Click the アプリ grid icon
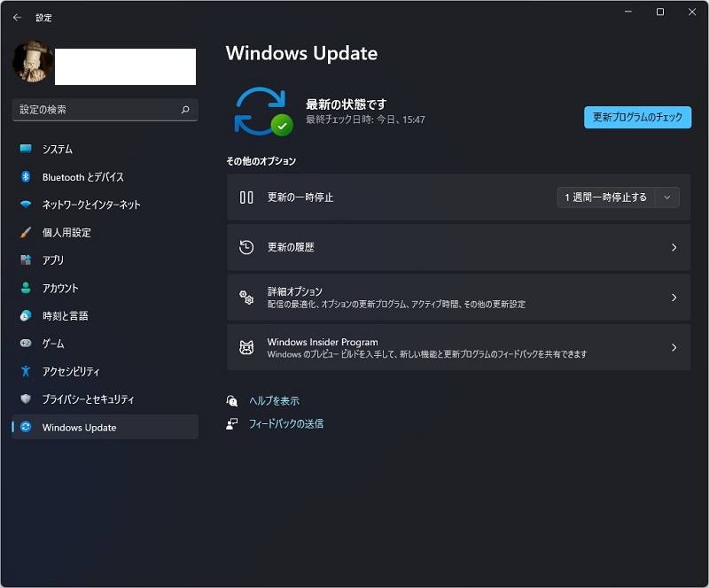The image size is (709, 588). [26, 259]
